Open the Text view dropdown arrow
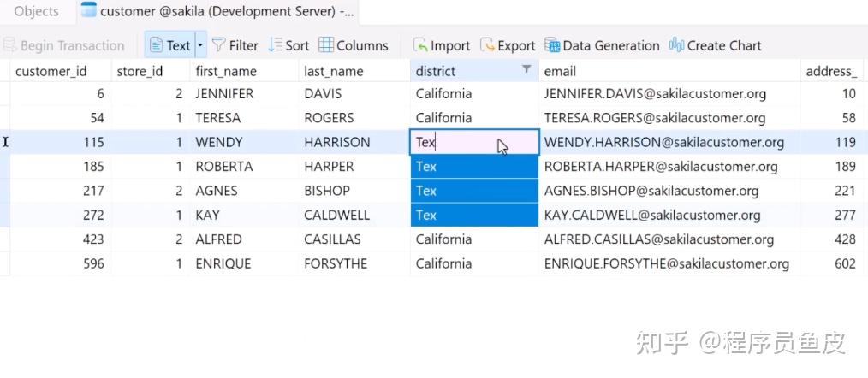Viewport: 868px width, 378px height. [200, 45]
